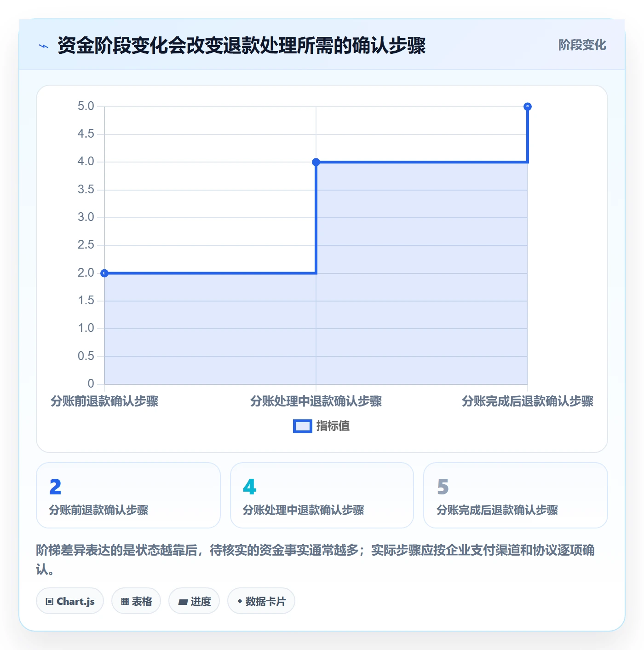
Task: Open the card showing 5 分账完成后退款确认步骤
Action: point(516,495)
